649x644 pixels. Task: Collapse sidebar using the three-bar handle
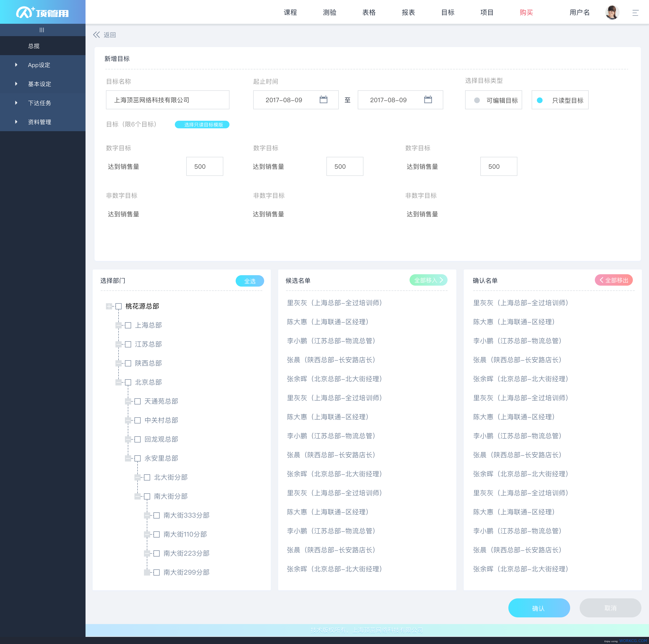42,30
